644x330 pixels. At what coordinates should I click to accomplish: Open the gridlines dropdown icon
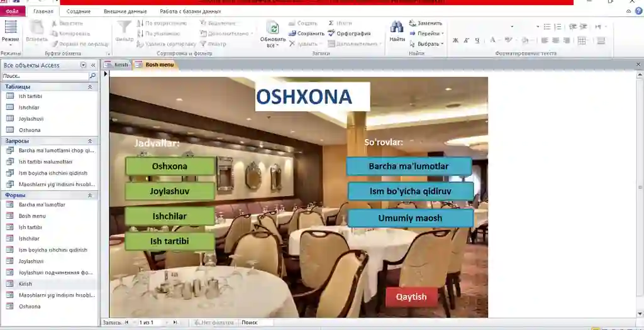tap(582, 40)
